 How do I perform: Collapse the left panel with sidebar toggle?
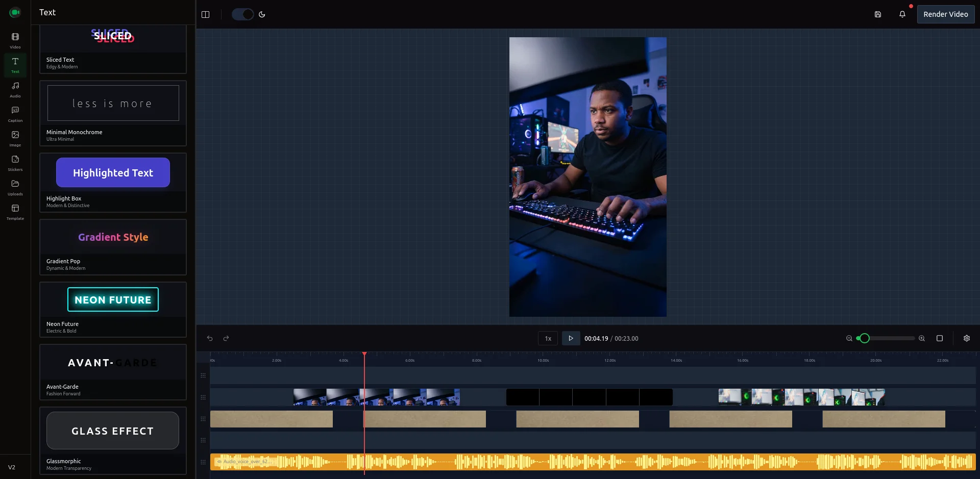(x=206, y=14)
